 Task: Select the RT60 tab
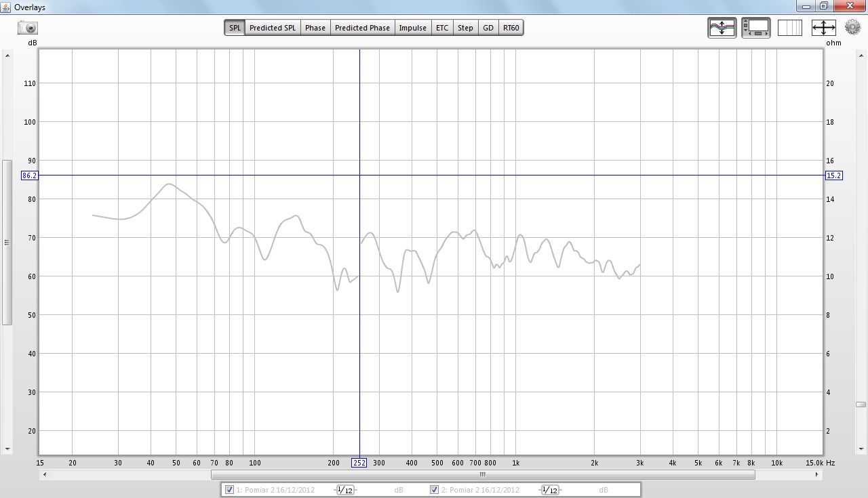click(x=511, y=28)
